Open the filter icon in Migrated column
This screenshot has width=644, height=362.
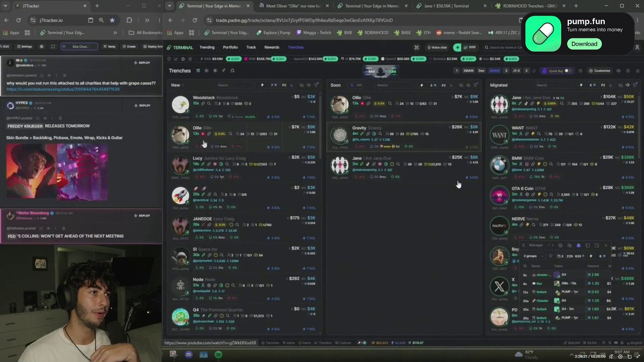pos(636,85)
